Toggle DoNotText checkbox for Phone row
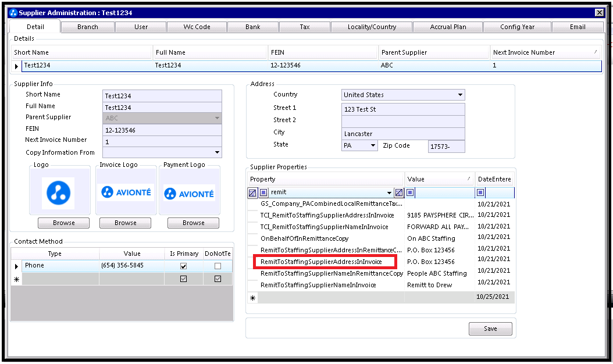The height and width of the screenshot is (364, 613). [218, 266]
